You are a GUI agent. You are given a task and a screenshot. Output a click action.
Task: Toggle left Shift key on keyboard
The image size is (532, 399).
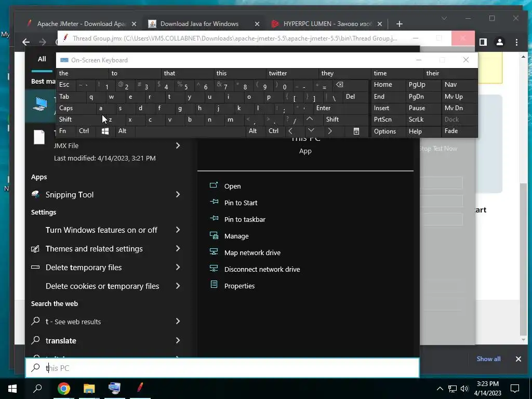[x=65, y=119]
